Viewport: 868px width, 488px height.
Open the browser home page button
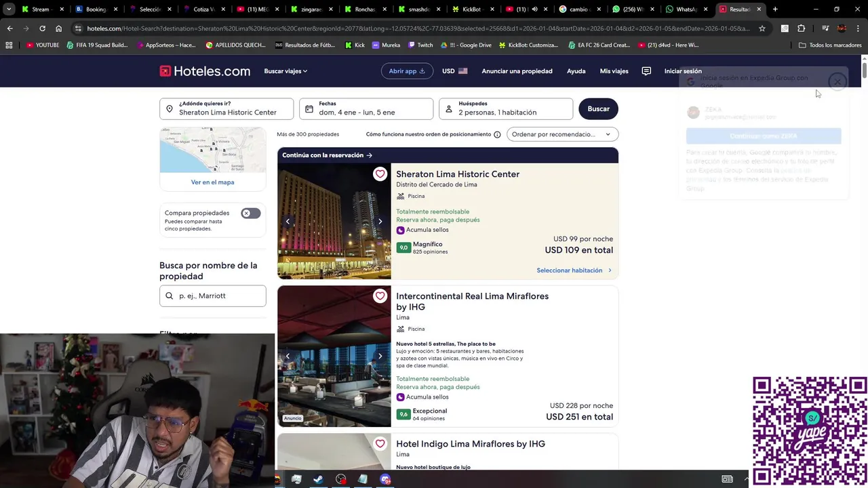tap(58, 28)
